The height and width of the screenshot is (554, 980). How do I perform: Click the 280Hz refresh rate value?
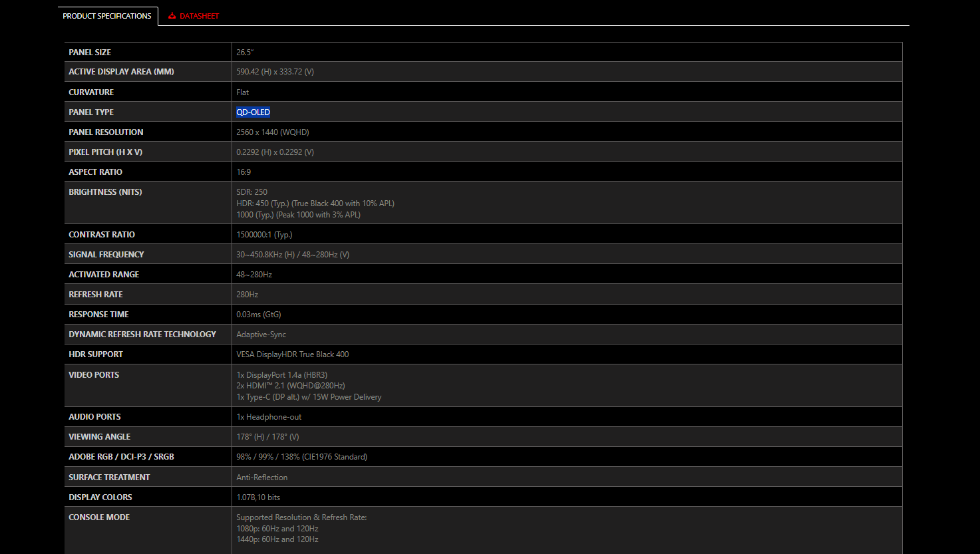[247, 295]
